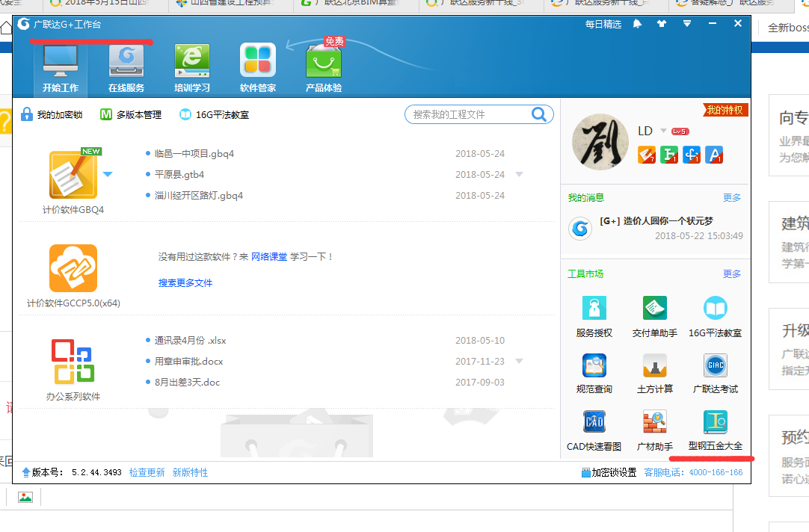Open file 淄川经开区路灯.gbq4
Image resolution: width=809 pixels, height=532 pixels.
199,195
